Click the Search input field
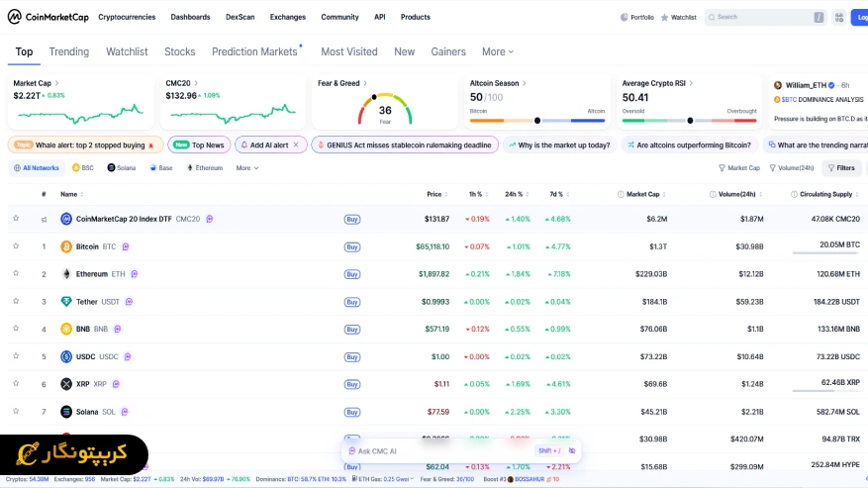Image resolution: width=868 pixels, height=488 pixels. [764, 17]
